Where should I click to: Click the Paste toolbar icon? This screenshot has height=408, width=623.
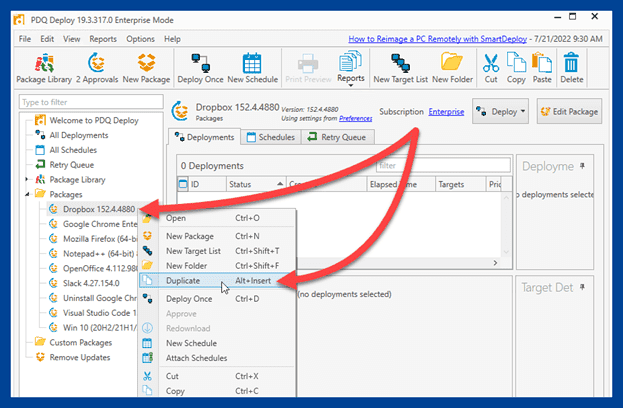(x=542, y=68)
